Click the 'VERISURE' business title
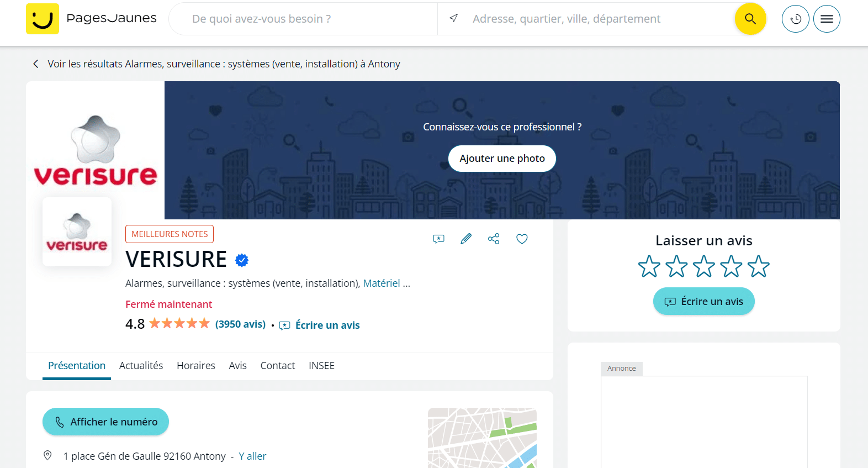The image size is (868, 468). [176, 259]
